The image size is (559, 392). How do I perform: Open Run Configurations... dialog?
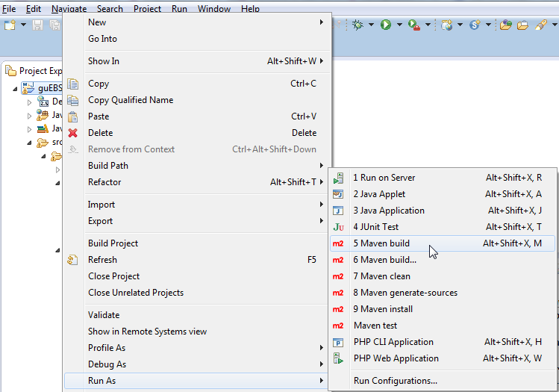coord(443,381)
